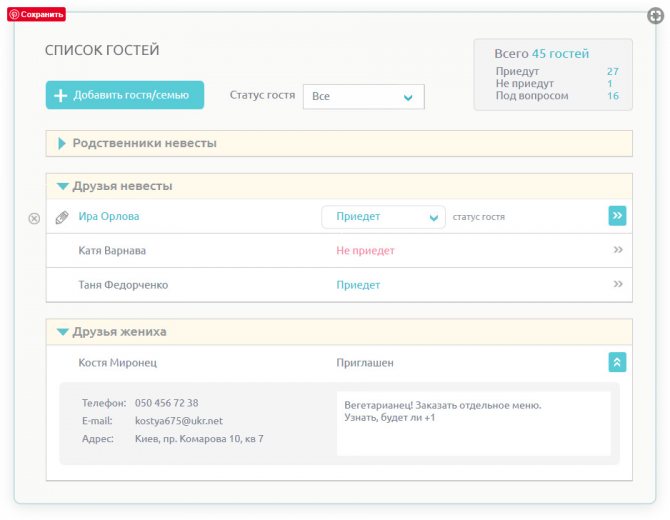Click the Приедет status of Таня Федорченко

click(358, 285)
